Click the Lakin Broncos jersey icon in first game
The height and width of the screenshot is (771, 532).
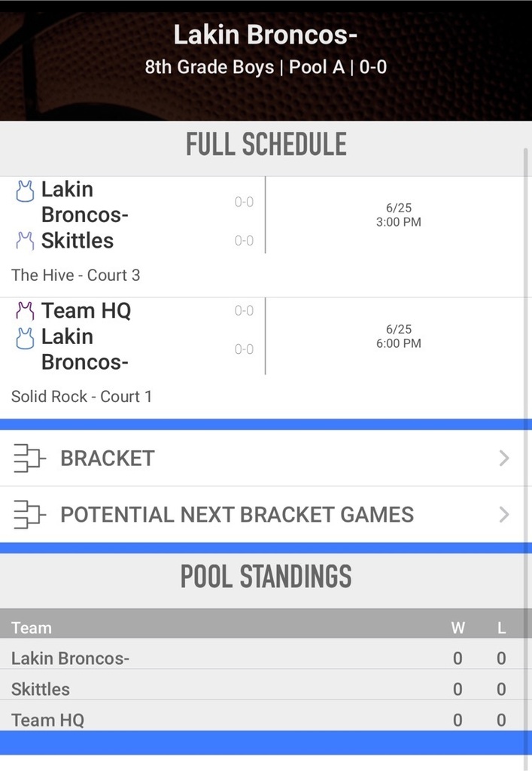pyautogui.click(x=25, y=191)
